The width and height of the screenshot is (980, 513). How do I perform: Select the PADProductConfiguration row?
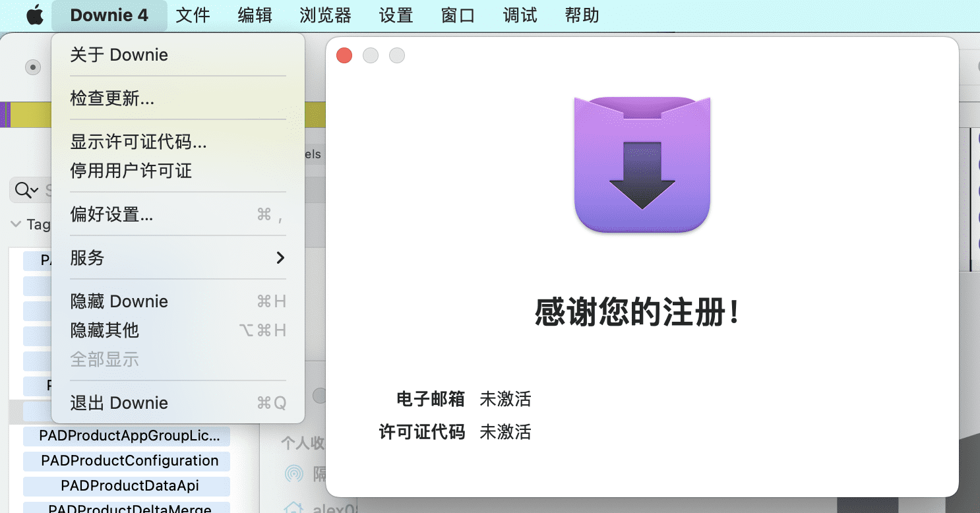click(127, 461)
